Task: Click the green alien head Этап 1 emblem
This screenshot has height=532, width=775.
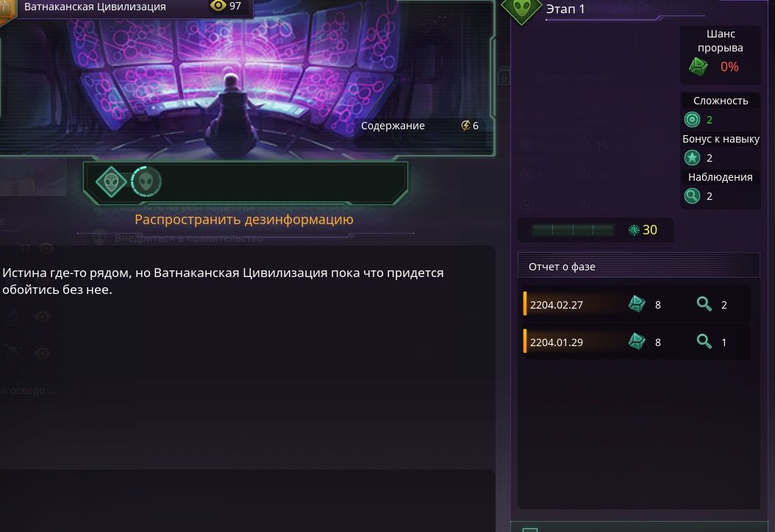Action: pyautogui.click(x=522, y=9)
